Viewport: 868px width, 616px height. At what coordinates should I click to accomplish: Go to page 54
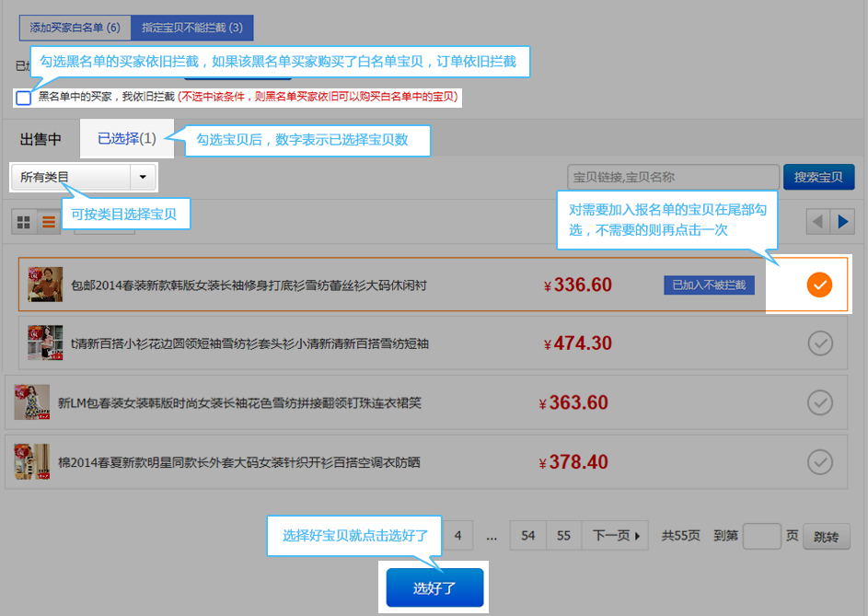(x=528, y=536)
